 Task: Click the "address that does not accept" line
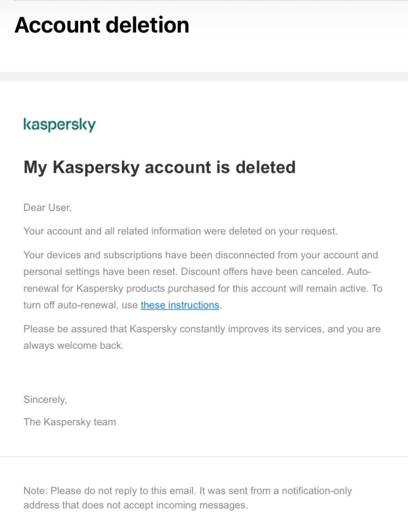pyautogui.click(x=136, y=505)
